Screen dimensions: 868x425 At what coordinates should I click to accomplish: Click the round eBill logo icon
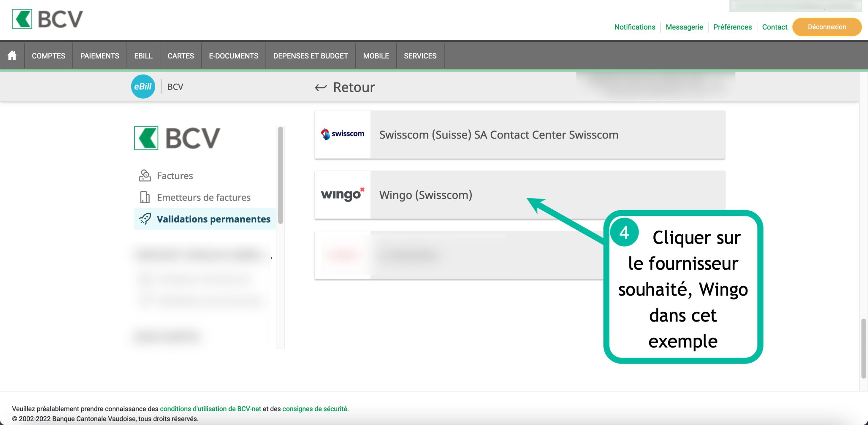tap(143, 87)
